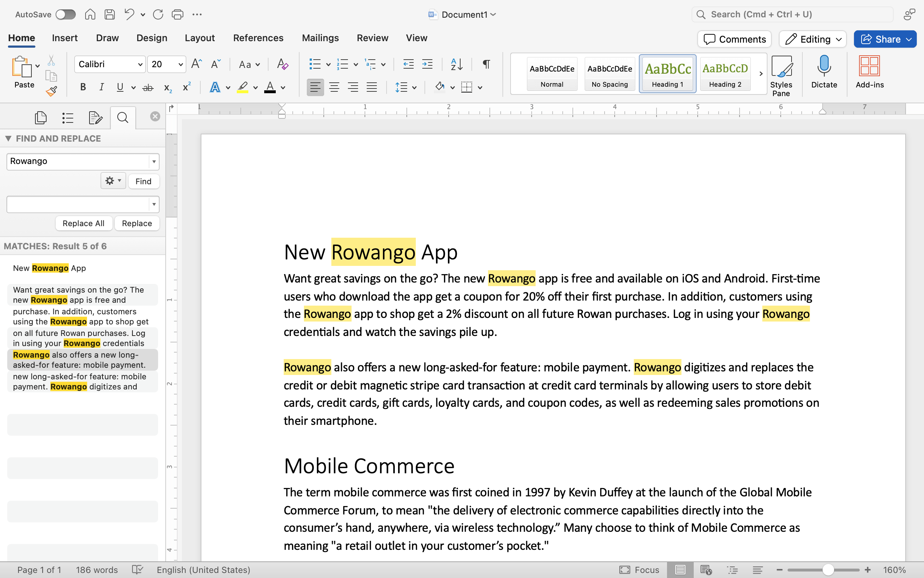The image size is (924, 578).
Task: Open the References tab
Action: 258,38
